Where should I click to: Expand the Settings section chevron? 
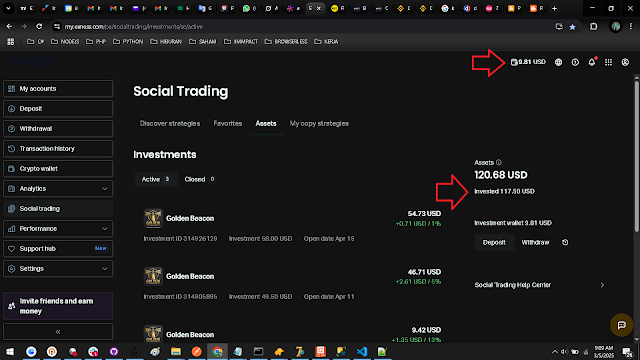tap(104, 269)
